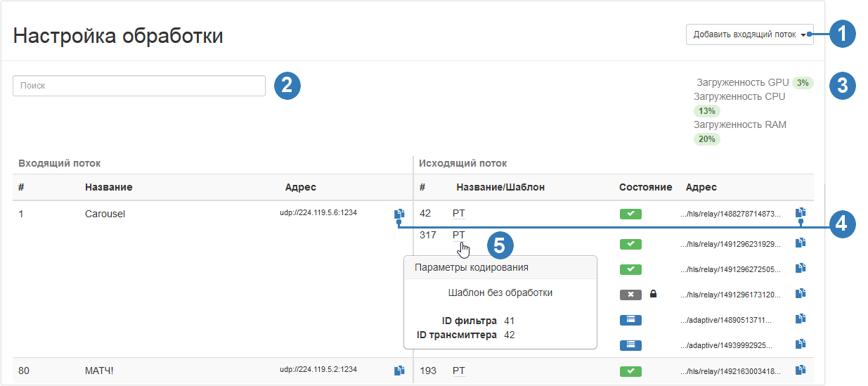868x386 pixels.
Task: Copy the МАТЧ! incoming stream address
Action: point(399,370)
